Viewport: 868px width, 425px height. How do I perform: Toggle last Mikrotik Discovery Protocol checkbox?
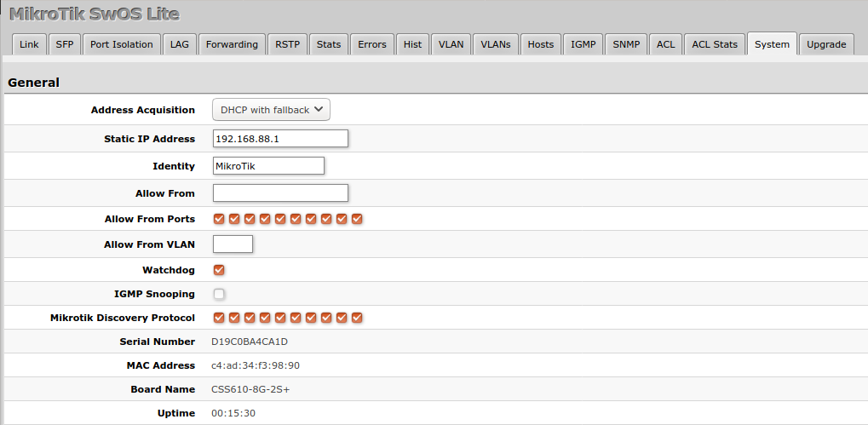click(x=357, y=318)
